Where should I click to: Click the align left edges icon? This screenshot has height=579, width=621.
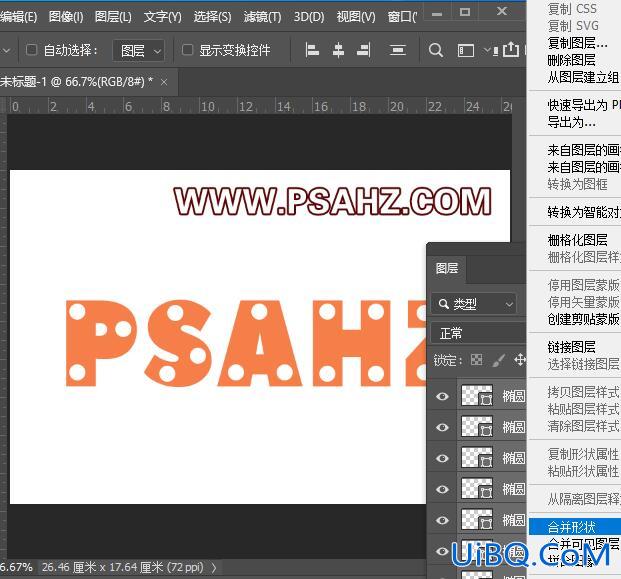pyautogui.click(x=312, y=50)
